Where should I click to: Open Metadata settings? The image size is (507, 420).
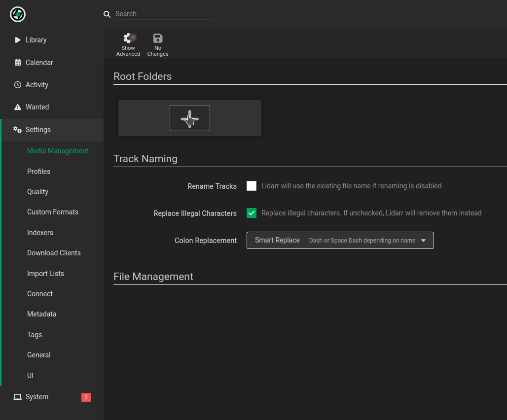(x=42, y=314)
